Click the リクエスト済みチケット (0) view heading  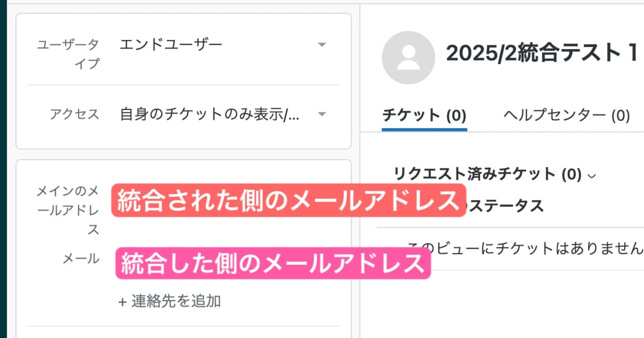tap(487, 174)
